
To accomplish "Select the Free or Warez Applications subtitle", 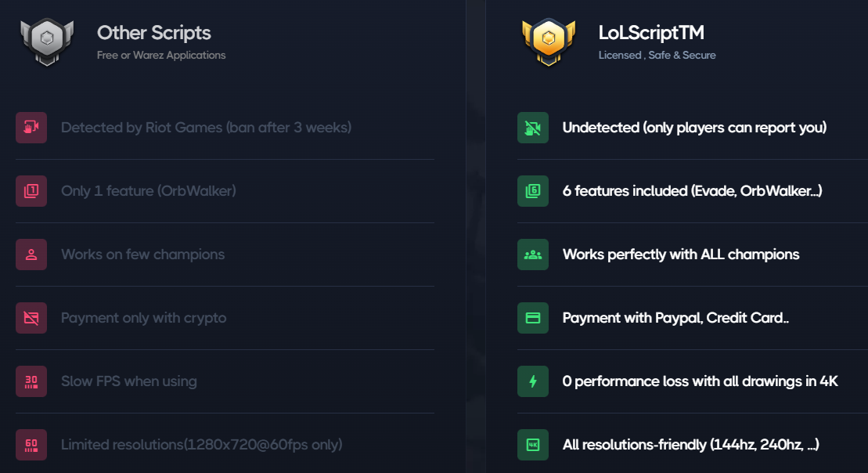I will tap(161, 56).
